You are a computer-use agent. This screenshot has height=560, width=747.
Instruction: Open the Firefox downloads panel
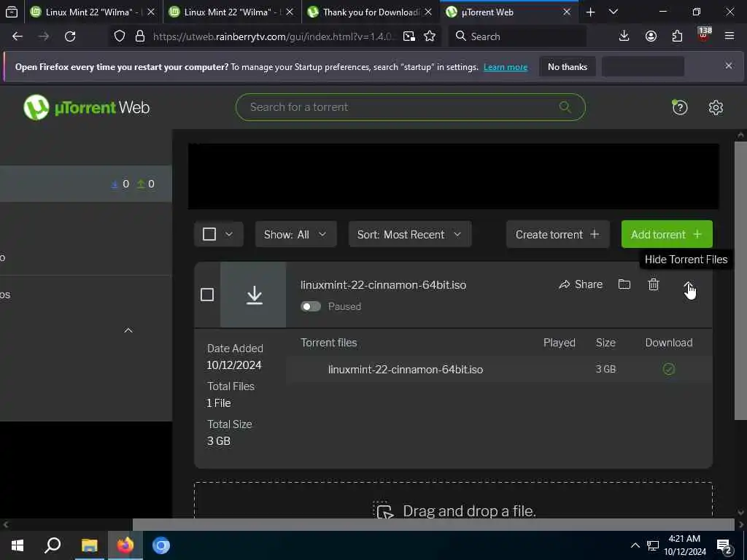[624, 36]
